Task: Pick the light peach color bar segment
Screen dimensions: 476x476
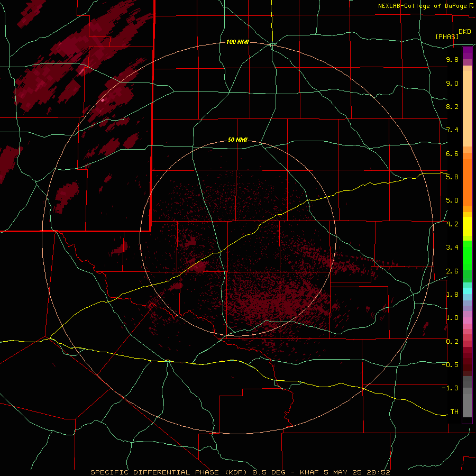Action: click(x=467, y=108)
